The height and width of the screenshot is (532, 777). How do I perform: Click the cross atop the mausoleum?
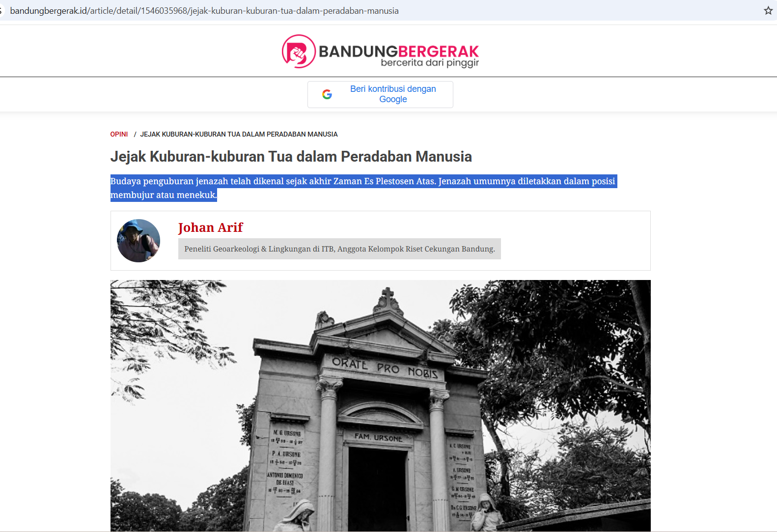pyautogui.click(x=388, y=297)
